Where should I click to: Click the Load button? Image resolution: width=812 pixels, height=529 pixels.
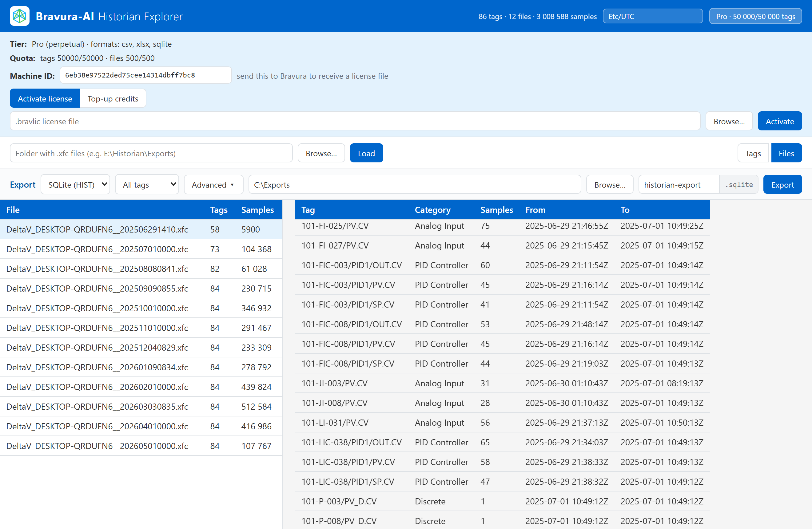click(366, 153)
